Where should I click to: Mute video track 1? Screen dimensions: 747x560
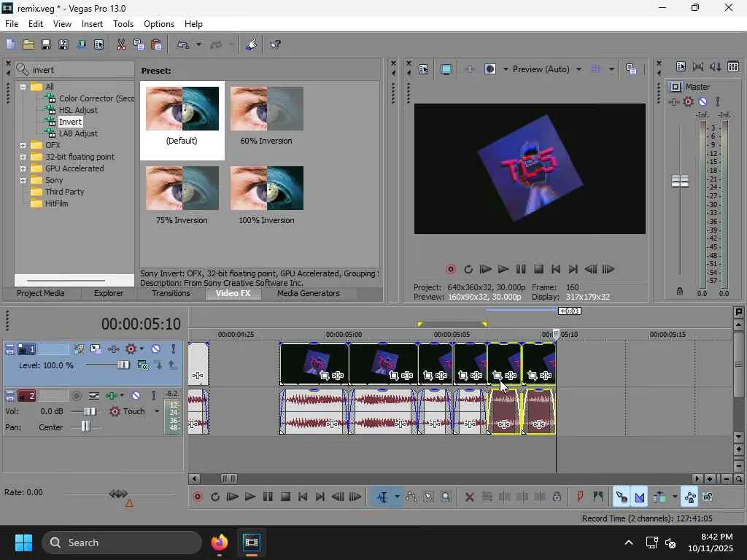pyautogui.click(x=156, y=349)
